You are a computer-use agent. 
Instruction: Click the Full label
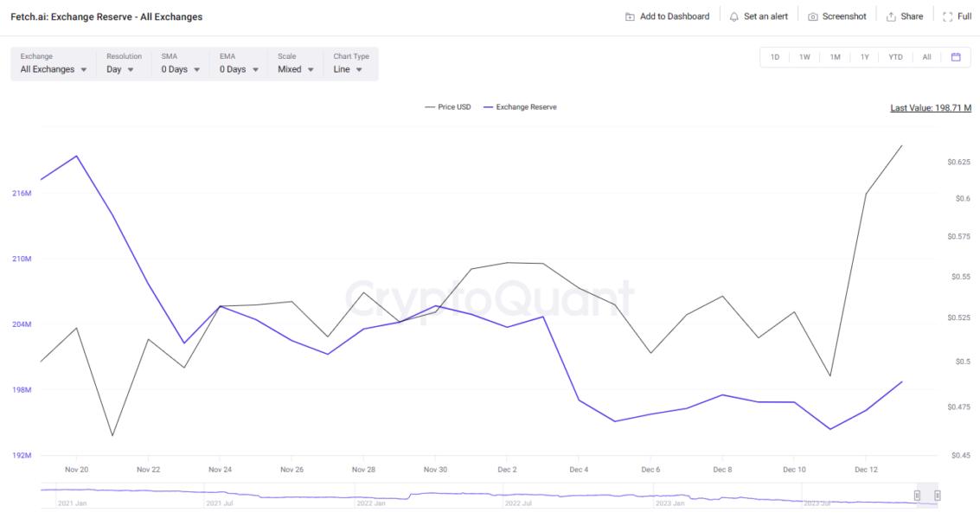[964, 17]
